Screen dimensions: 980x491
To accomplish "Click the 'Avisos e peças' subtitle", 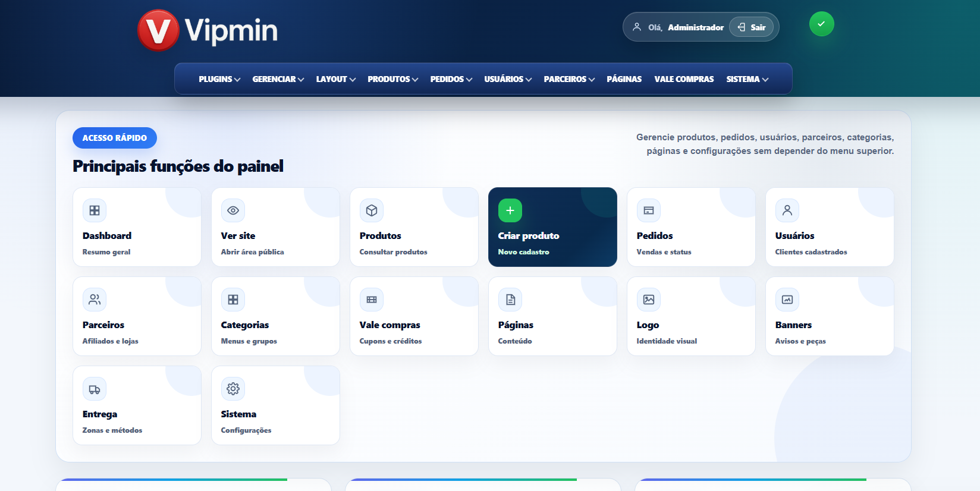I will point(800,341).
